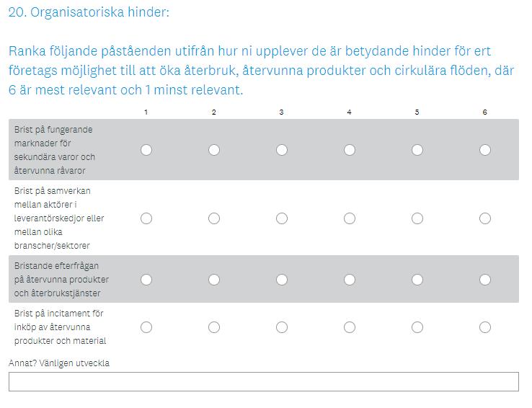Screen dimensions: 532x408
Task: Select rating 6 for fungerande marknader row
Action: [x=485, y=150]
